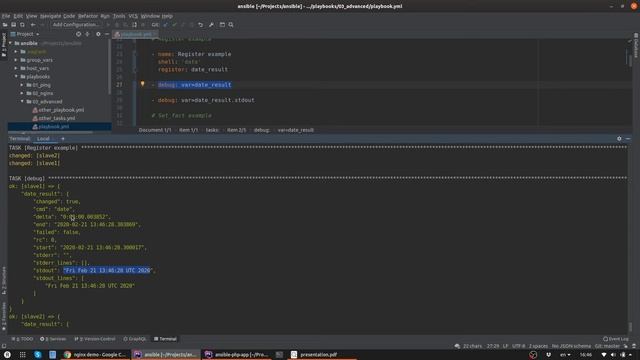Click breadcrumb 'Item 2/5'
Screen dimensions: 640x360
point(236,130)
